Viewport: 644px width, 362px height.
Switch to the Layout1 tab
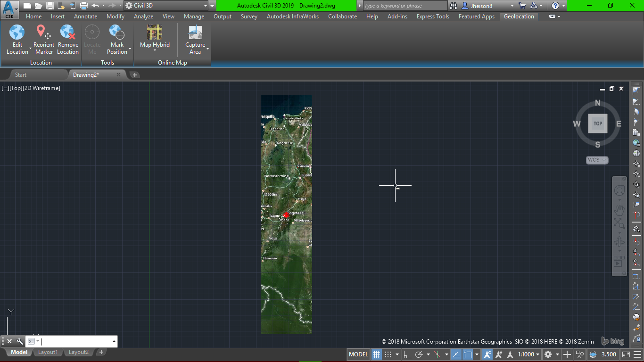click(48, 352)
